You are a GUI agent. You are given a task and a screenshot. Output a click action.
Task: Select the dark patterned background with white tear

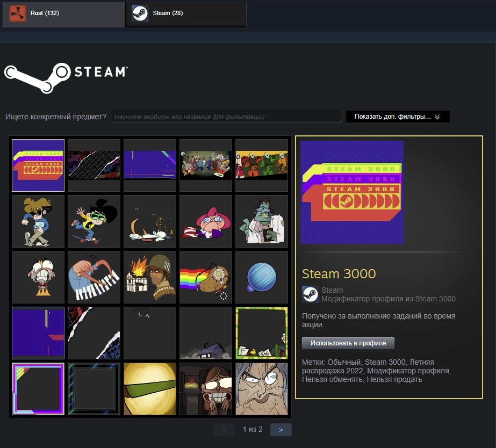click(x=94, y=165)
